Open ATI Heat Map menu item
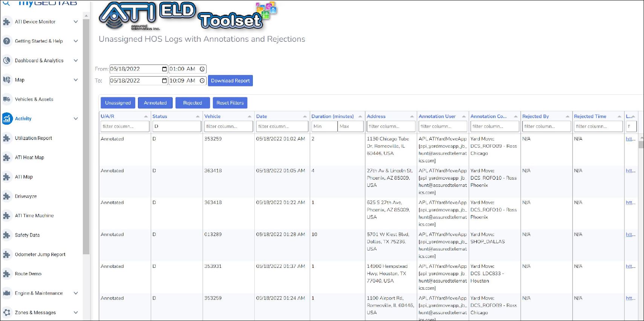The height and width of the screenshot is (321, 644). (29, 157)
